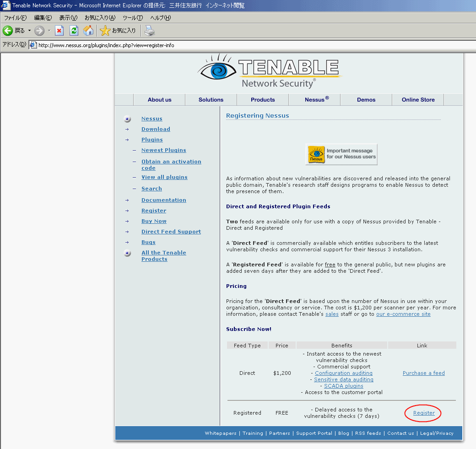Open Buy Now sidebar link
The height and width of the screenshot is (449, 476).
154,221
